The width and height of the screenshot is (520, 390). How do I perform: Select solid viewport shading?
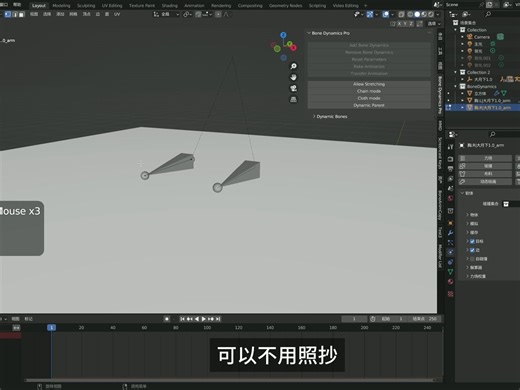tap(417, 14)
